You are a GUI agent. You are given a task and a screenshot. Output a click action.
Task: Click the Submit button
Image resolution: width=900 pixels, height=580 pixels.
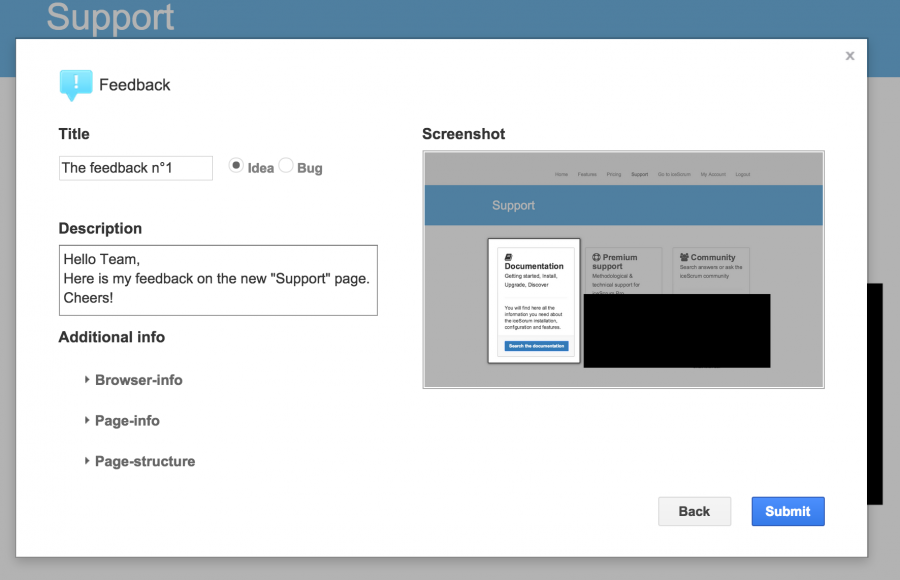[x=788, y=511]
